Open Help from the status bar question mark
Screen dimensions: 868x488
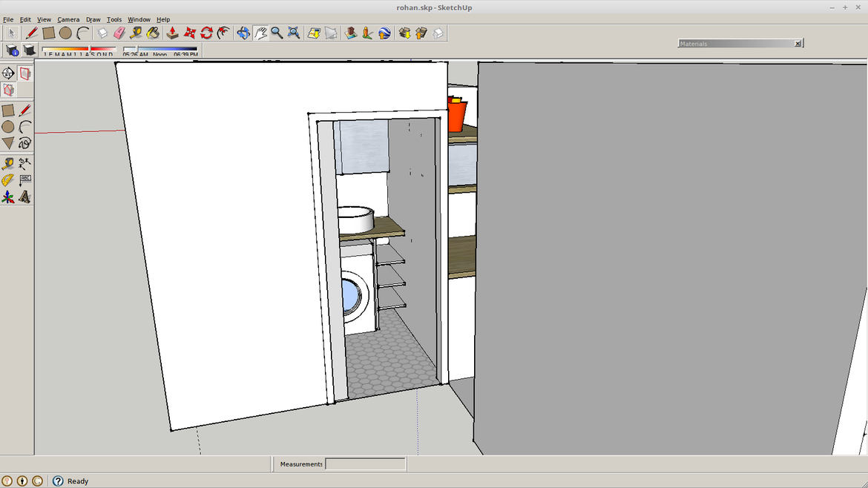point(57,481)
